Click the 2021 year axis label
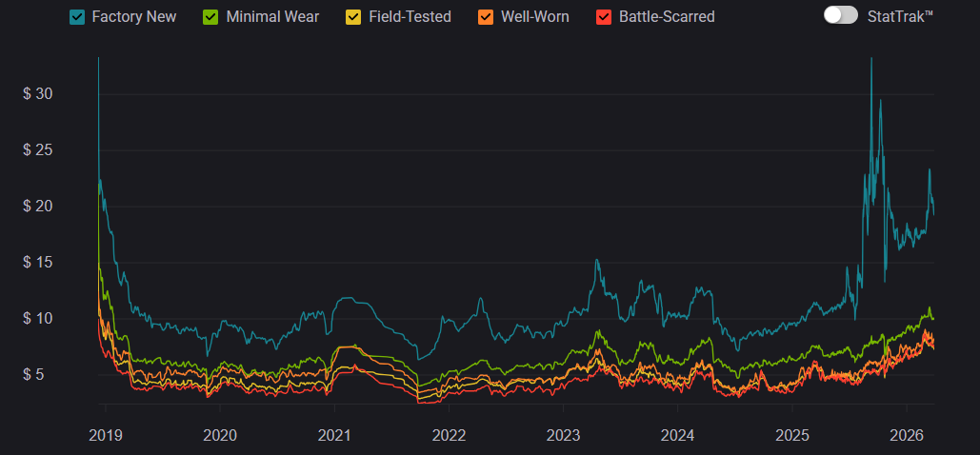This screenshot has height=455, width=980. pyautogui.click(x=334, y=435)
